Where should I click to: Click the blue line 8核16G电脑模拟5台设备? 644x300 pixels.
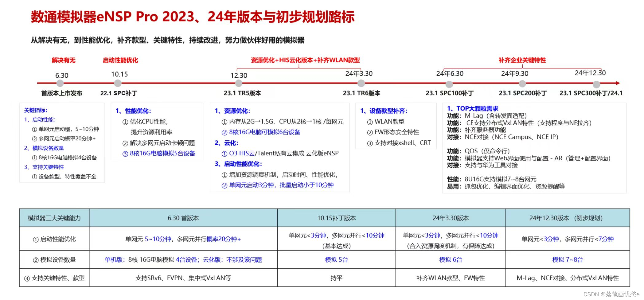(159, 154)
